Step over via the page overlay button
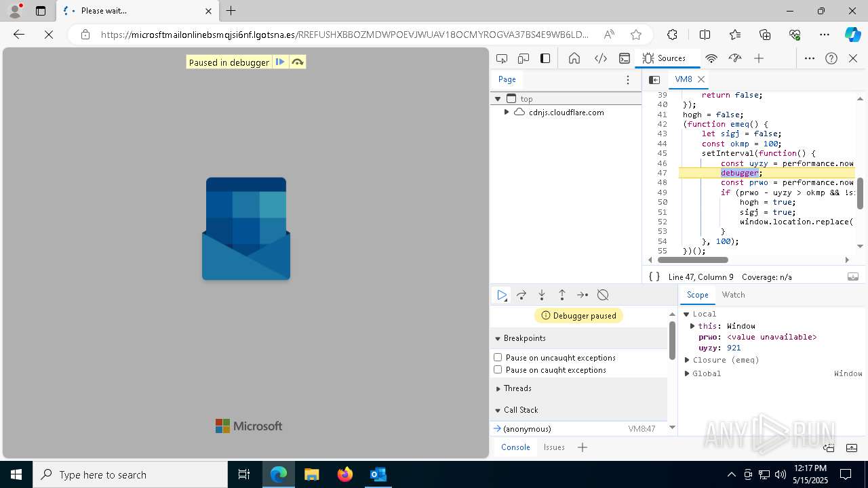868x488 pixels. coord(297,62)
